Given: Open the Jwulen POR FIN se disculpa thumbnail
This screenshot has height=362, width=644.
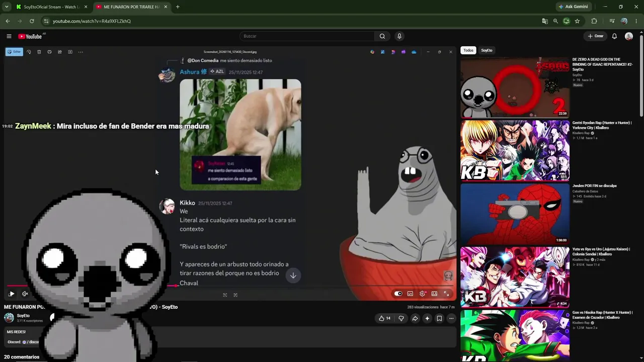Looking at the screenshot, I should 515,214.
